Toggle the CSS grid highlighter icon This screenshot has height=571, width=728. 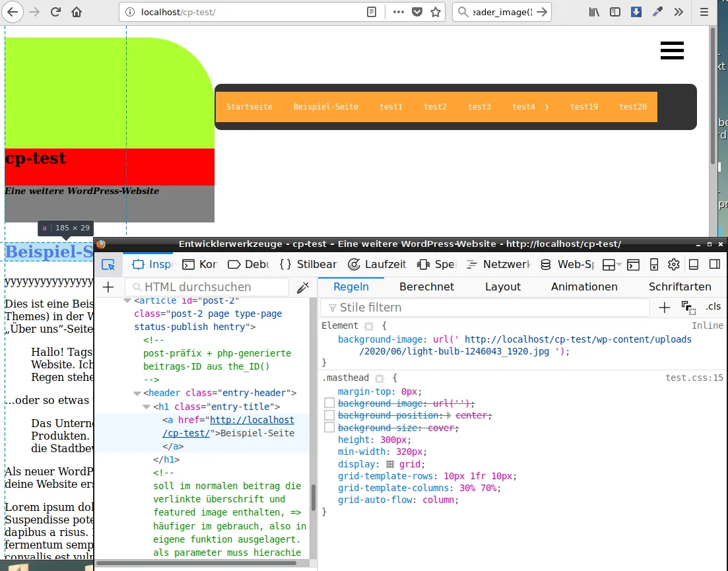tap(391, 464)
